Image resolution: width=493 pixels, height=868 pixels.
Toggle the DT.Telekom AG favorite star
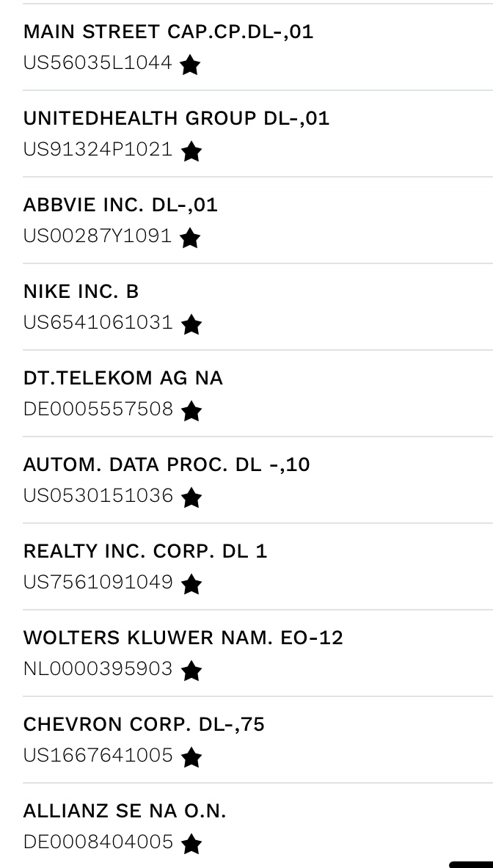191,412
